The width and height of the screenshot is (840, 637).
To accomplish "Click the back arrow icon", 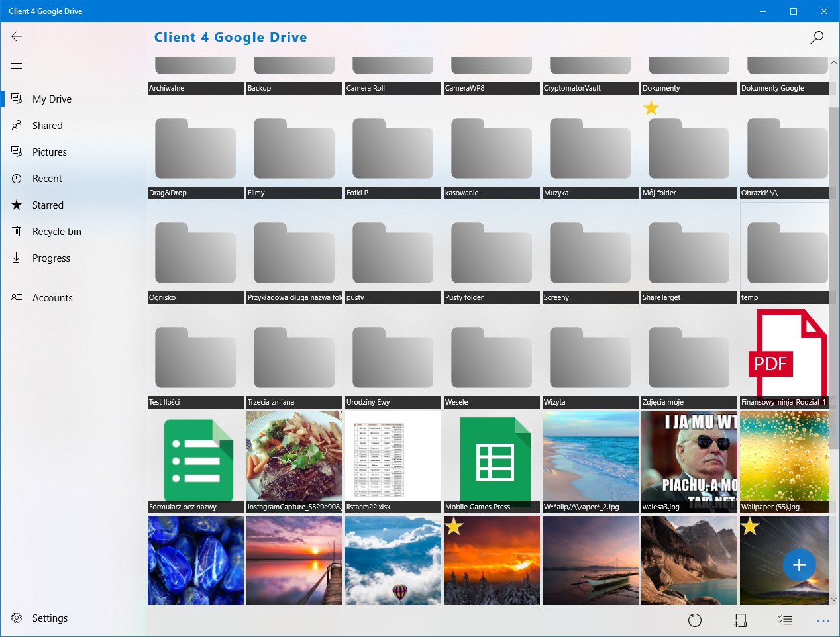I will (17, 37).
